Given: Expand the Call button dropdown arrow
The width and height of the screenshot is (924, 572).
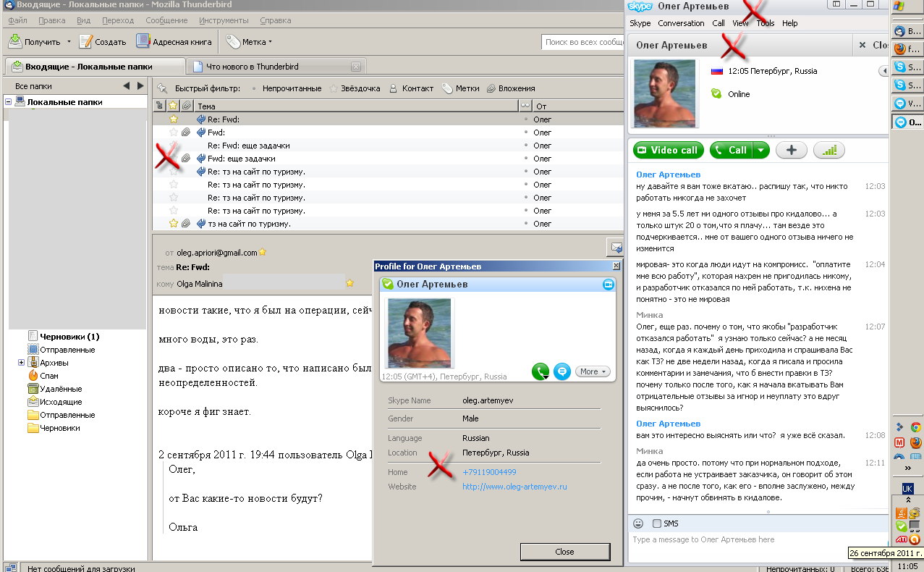Looking at the screenshot, I should (760, 150).
